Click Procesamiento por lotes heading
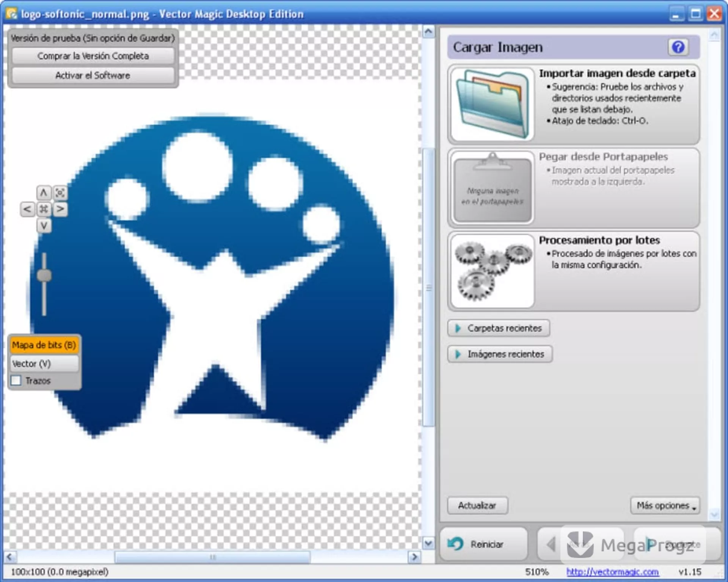Image resolution: width=728 pixels, height=582 pixels. [x=599, y=240]
